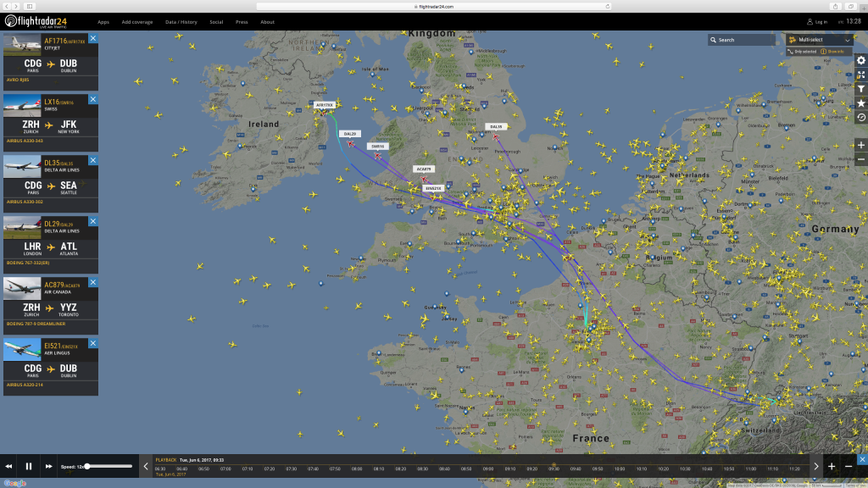Open the Add coverage menu
The height and width of the screenshot is (488, 868).
tap(136, 22)
